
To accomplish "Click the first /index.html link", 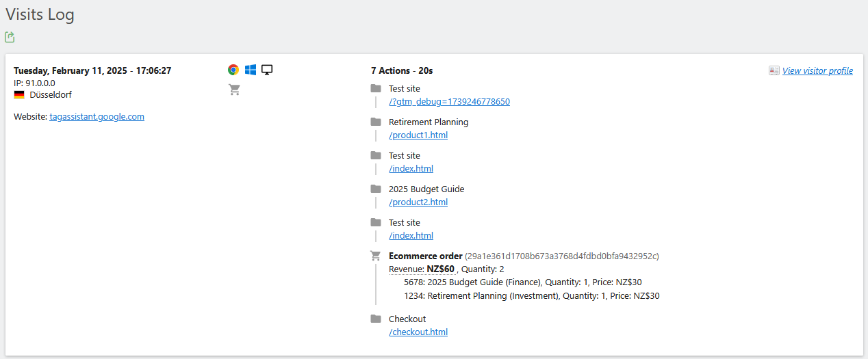I will click(411, 169).
